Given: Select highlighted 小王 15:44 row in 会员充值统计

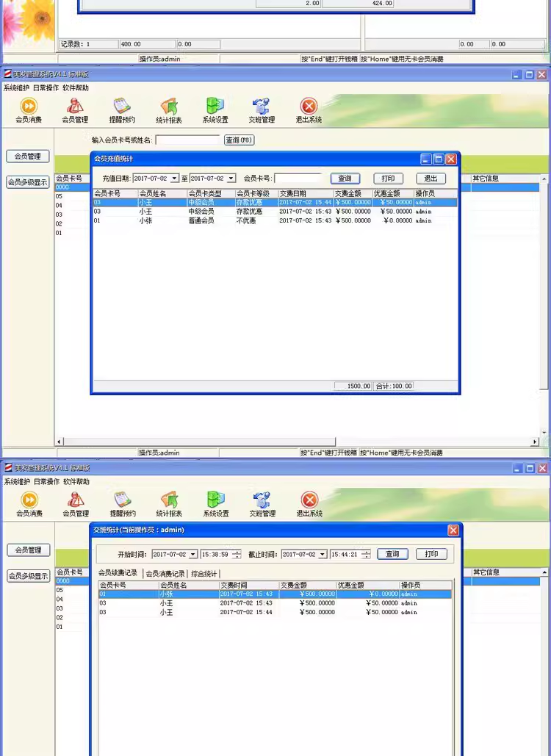Looking at the screenshot, I should point(275,203).
